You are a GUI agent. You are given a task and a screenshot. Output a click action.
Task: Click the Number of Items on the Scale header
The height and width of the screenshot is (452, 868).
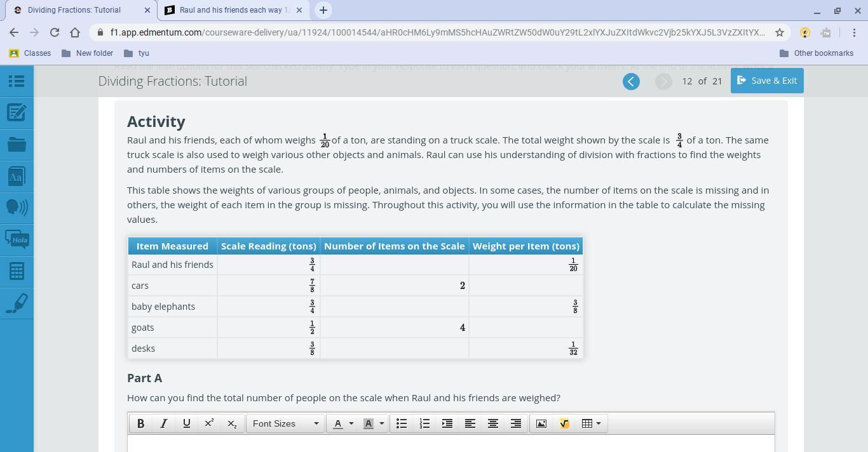(395, 246)
